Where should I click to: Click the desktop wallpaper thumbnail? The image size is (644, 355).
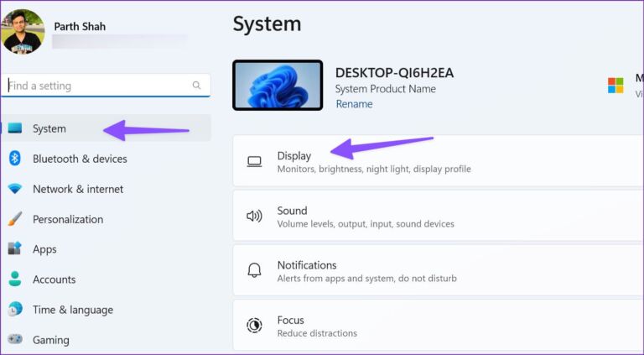(x=278, y=85)
